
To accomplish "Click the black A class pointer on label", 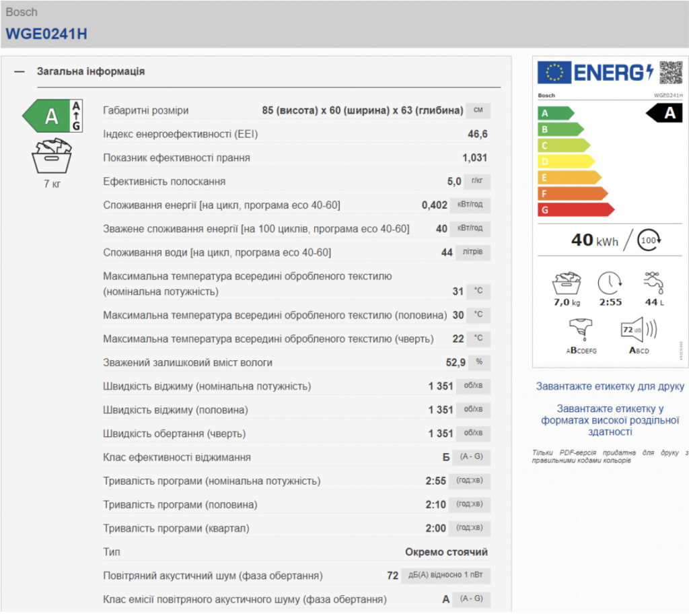I will coord(665,113).
